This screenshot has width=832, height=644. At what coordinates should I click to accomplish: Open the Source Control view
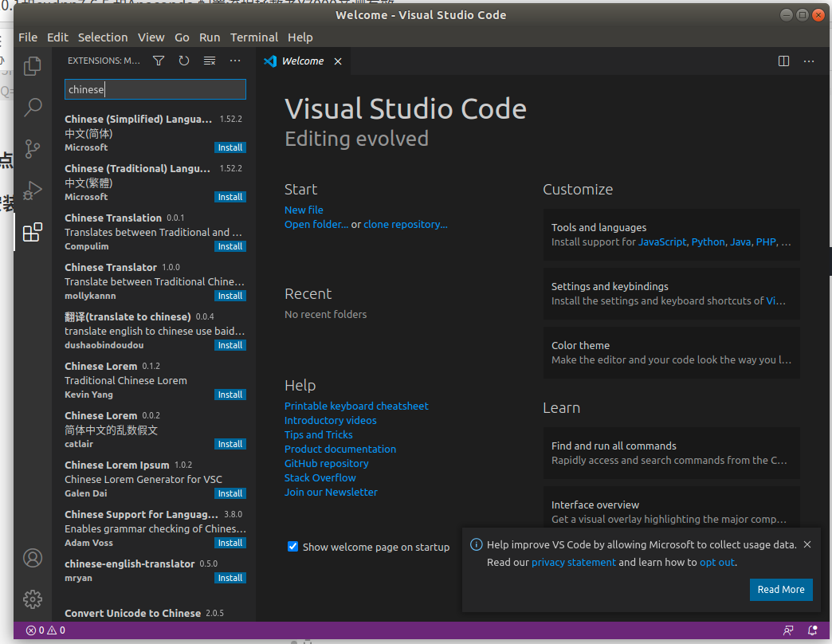[x=33, y=149]
